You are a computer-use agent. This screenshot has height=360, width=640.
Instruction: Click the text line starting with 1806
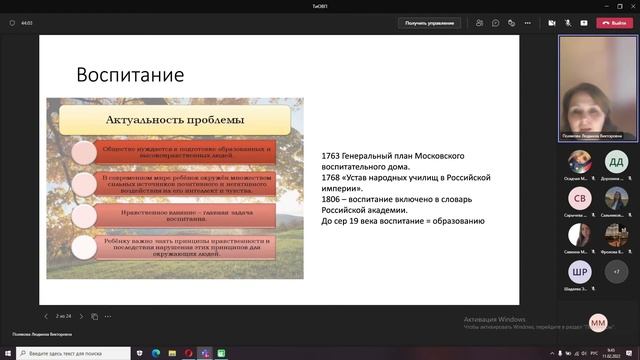click(x=397, y=199)
